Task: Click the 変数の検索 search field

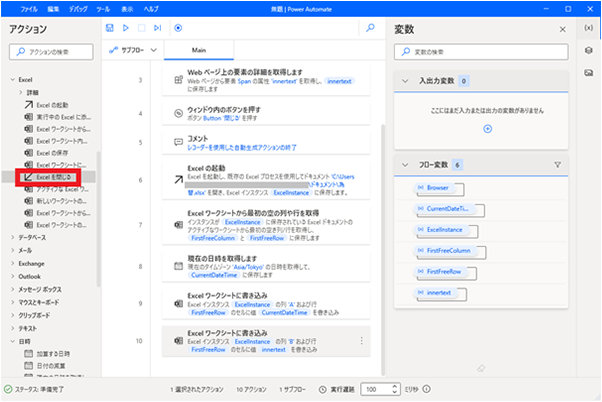Action: [481, 52]
